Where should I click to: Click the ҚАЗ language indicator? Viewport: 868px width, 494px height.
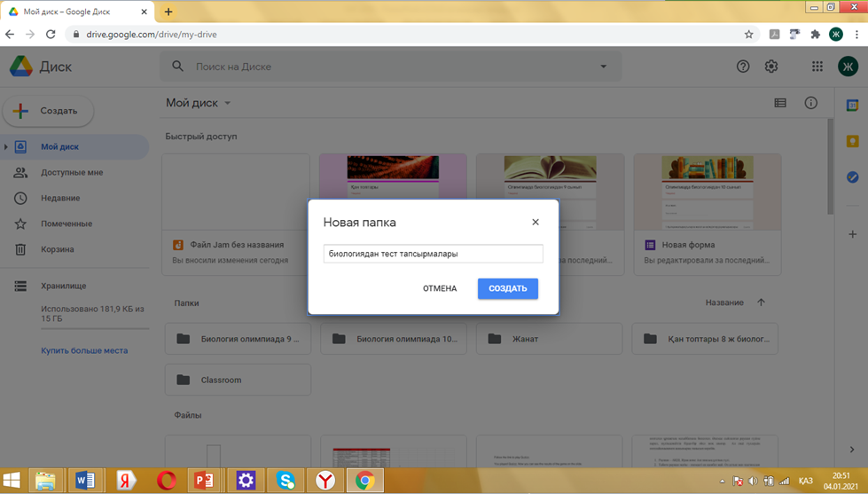pos(805,481)
